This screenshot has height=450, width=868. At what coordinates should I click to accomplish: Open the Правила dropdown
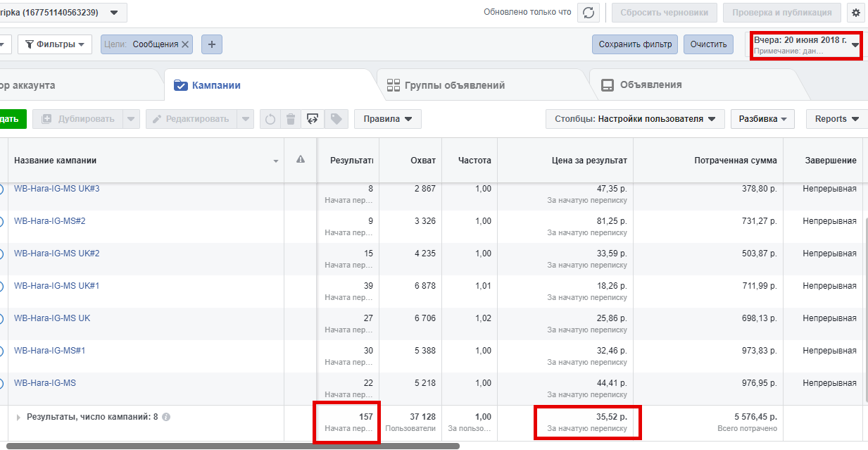click(x=388, y=119)
